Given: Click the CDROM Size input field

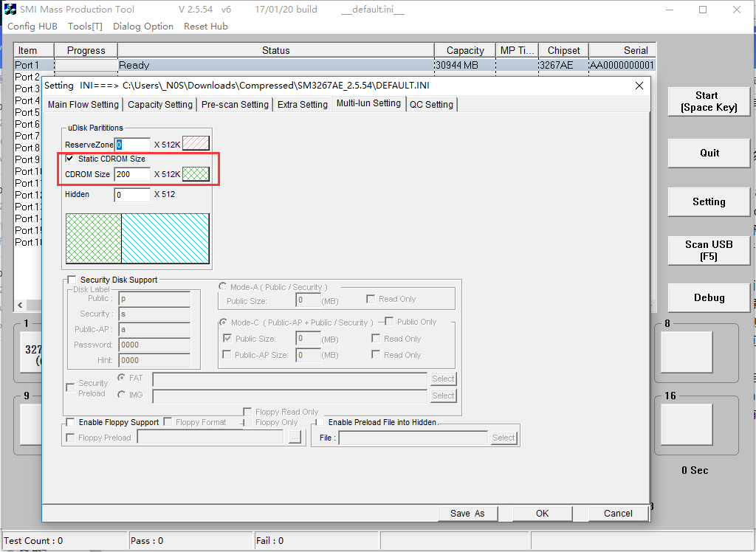Looking at the screenshot, I should pos(132,174).
